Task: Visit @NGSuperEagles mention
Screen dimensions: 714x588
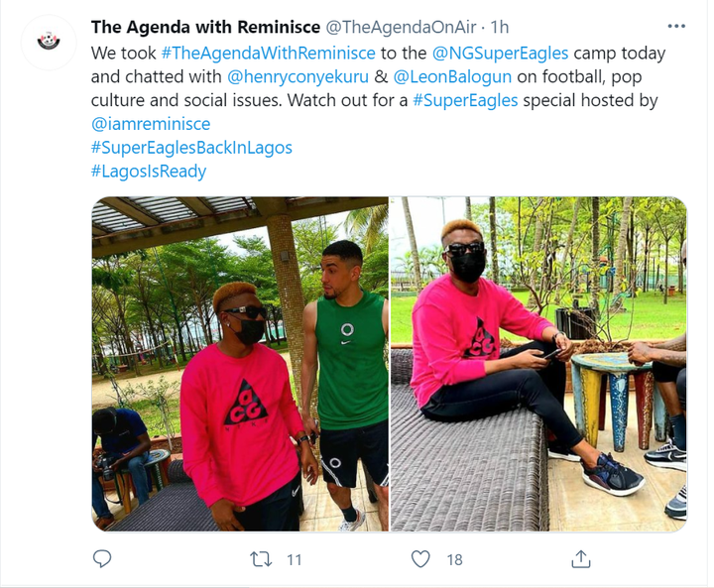Action: (x=500, y=54)
